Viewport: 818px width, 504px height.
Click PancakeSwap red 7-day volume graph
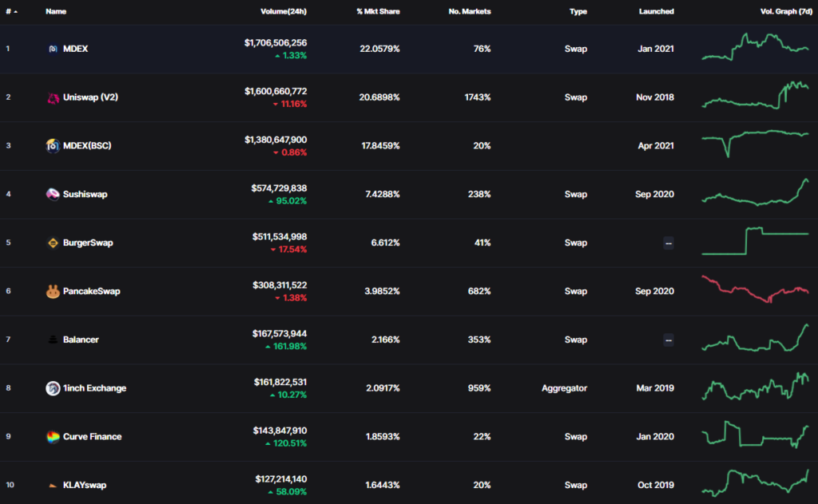pos(756,289)
